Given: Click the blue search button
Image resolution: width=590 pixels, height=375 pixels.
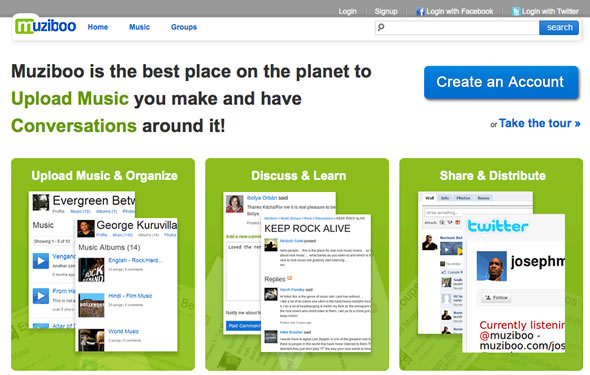Looking at the screenshot, I should click(559, 27).
